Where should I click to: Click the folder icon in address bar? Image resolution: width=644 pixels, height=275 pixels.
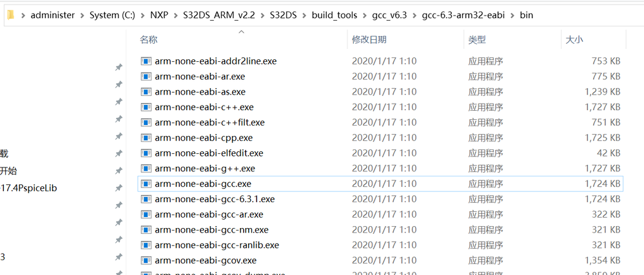(x=12, y=14)
